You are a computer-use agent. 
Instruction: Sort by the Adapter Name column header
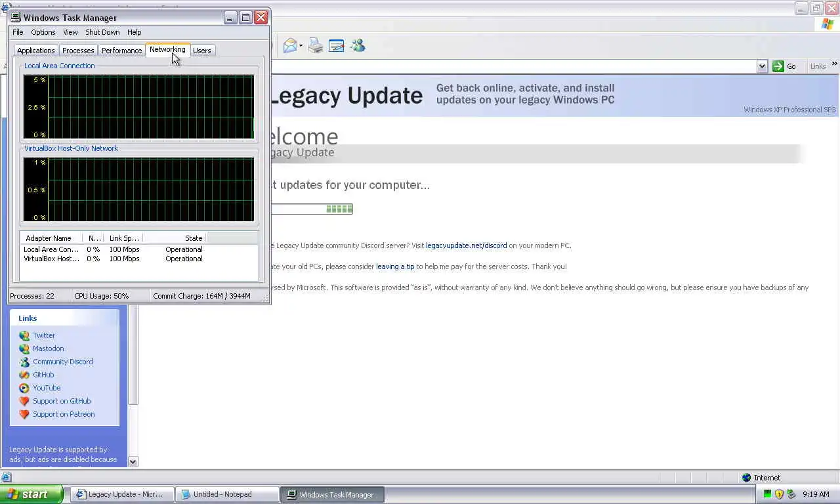point(50,238)
